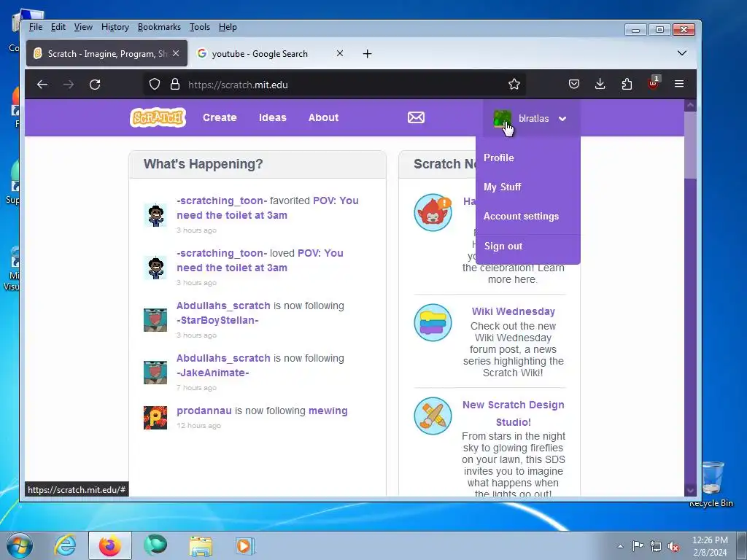Expand the list all tabs chevron

click(682, 53)
